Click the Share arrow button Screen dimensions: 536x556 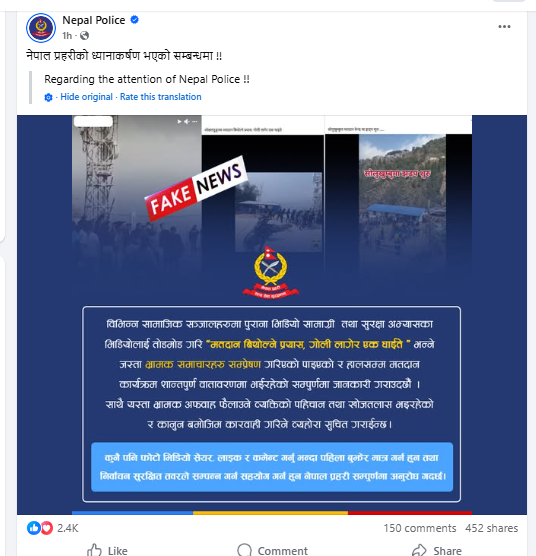coord(437,550)
